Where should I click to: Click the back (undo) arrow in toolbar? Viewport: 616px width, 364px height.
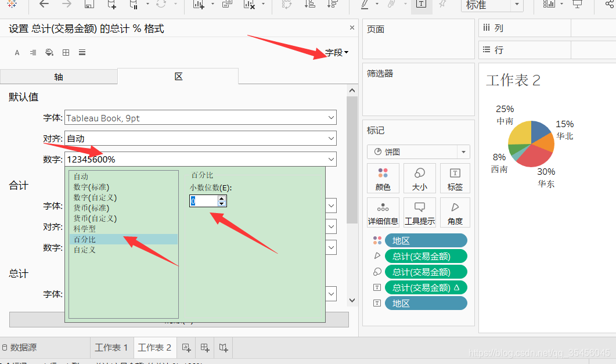[x=44, y=4]
